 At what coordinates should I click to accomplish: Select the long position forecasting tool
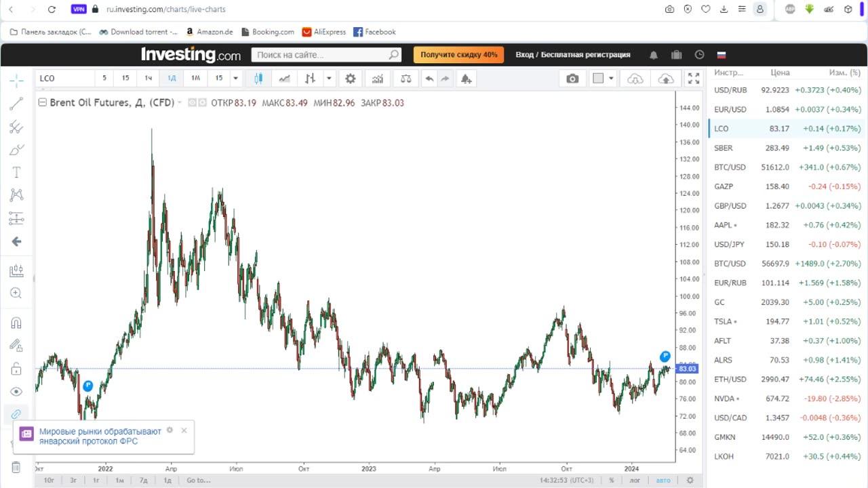pos(16,218)
